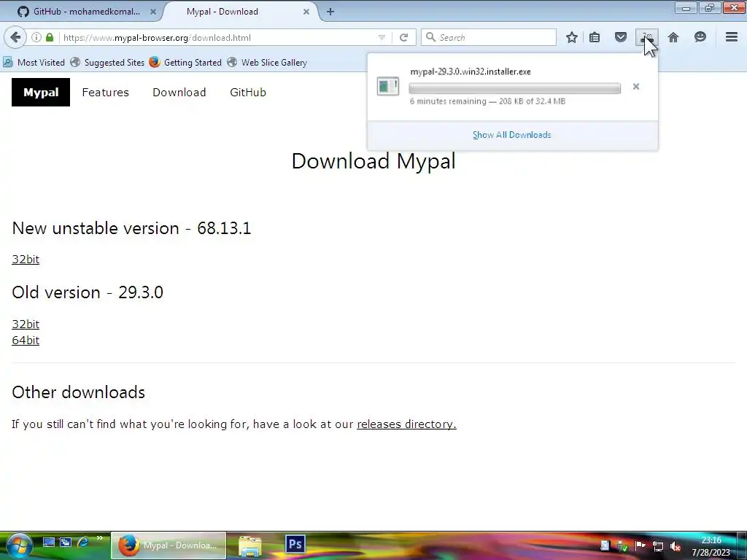Open Most Visited bookmarks folder

(34, 63)
